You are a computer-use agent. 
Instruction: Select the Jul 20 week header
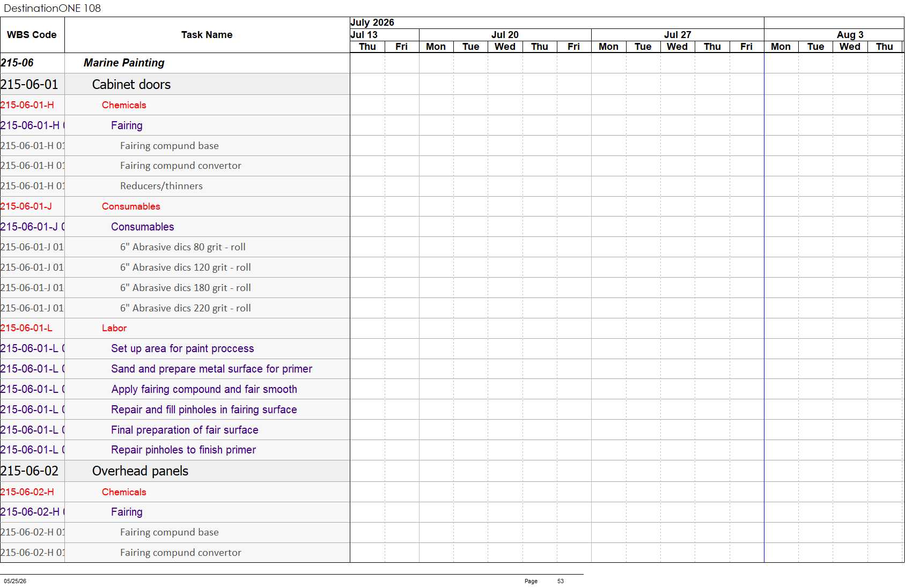pyautogui.click(x=505, y=35)
